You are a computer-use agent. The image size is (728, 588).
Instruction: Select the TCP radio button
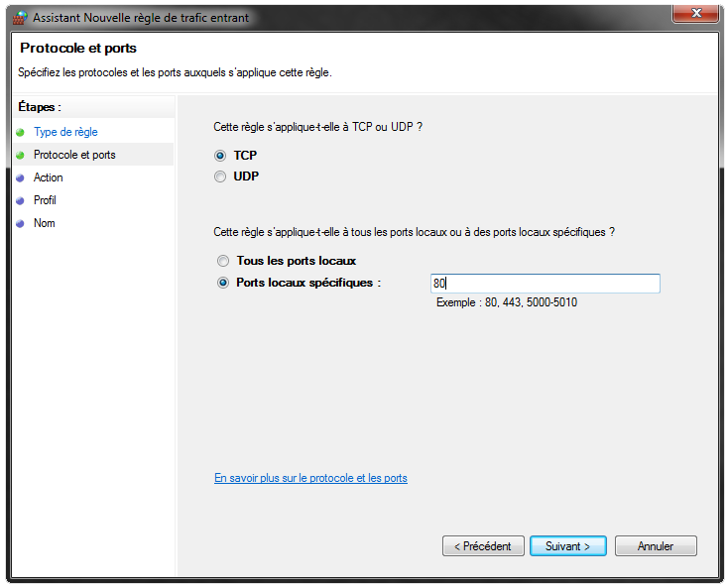click(x=220, y=156)
